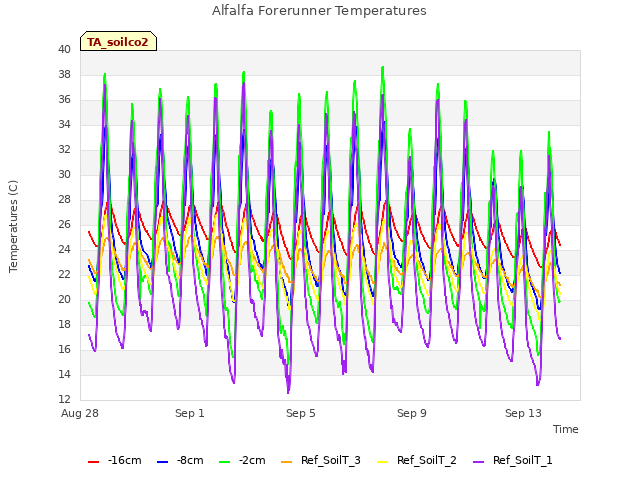Toggle the -16cm legend entry
The width and height of the screenshot is (640, 480).
(115, 460)
